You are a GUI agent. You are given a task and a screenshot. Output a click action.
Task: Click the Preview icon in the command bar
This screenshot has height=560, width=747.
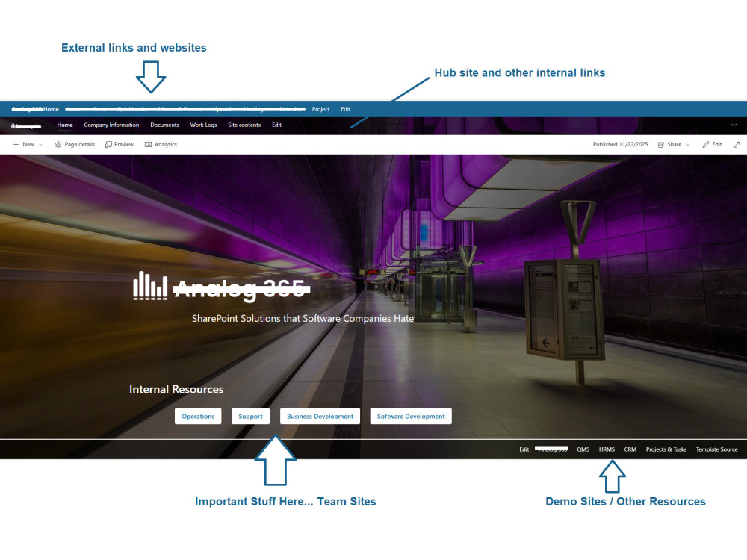click(x=108, y=145)
